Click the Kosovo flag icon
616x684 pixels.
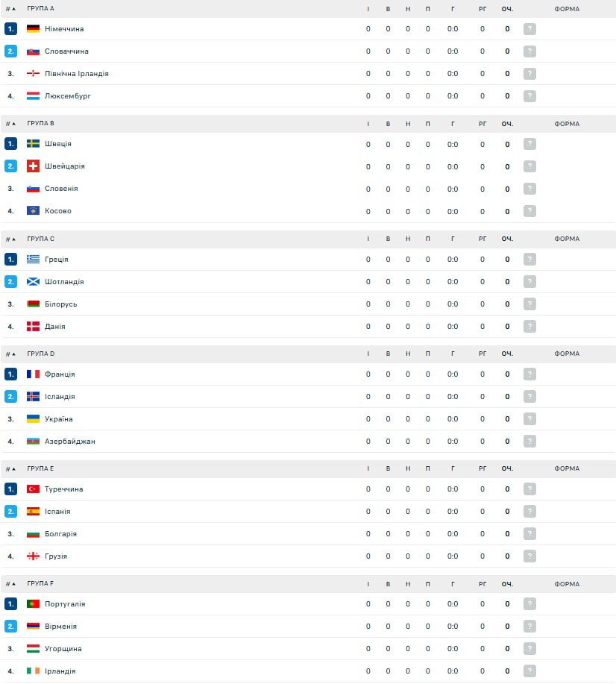coord(33,211)
